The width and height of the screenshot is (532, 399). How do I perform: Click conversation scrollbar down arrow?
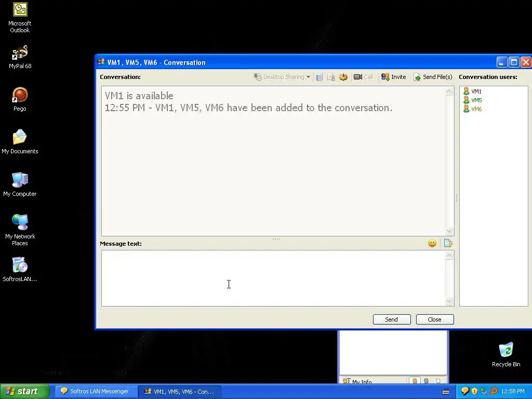pyautogui.click(x=449, y=231)
